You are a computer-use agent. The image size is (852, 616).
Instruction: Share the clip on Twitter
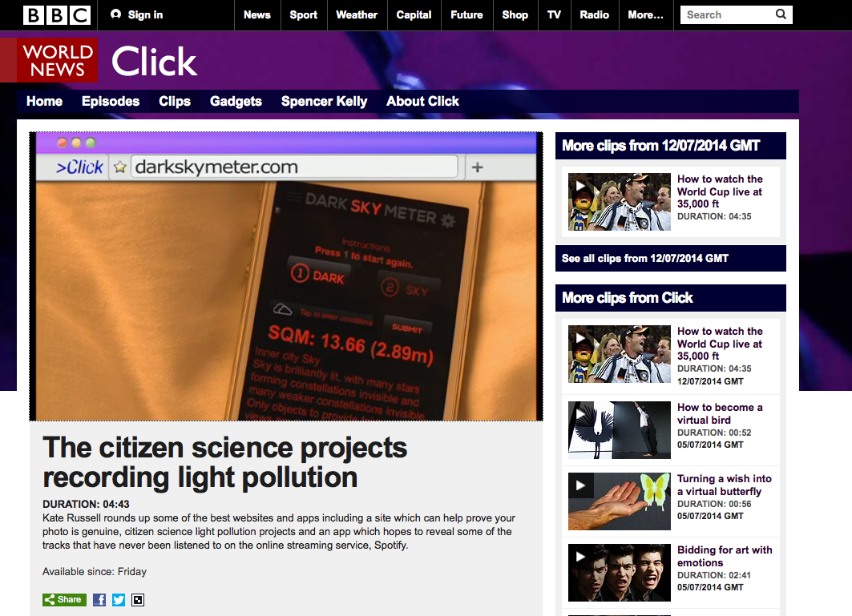click(119, 600)
